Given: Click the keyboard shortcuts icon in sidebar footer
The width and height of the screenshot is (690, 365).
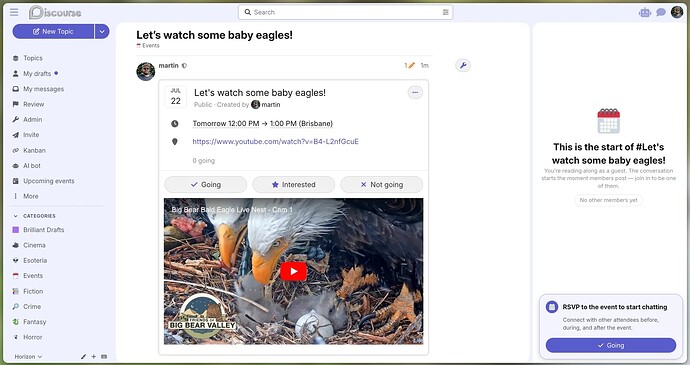Looking at the screenshot, I should tap(104, 357).
